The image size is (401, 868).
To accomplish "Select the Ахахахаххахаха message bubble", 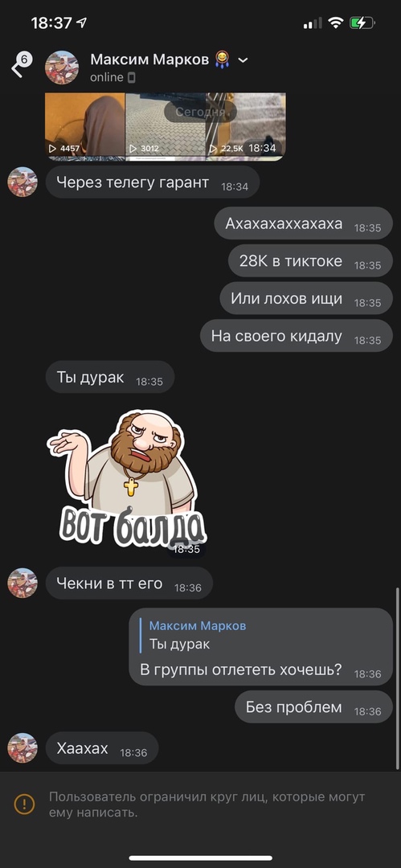I will [304, 223].
